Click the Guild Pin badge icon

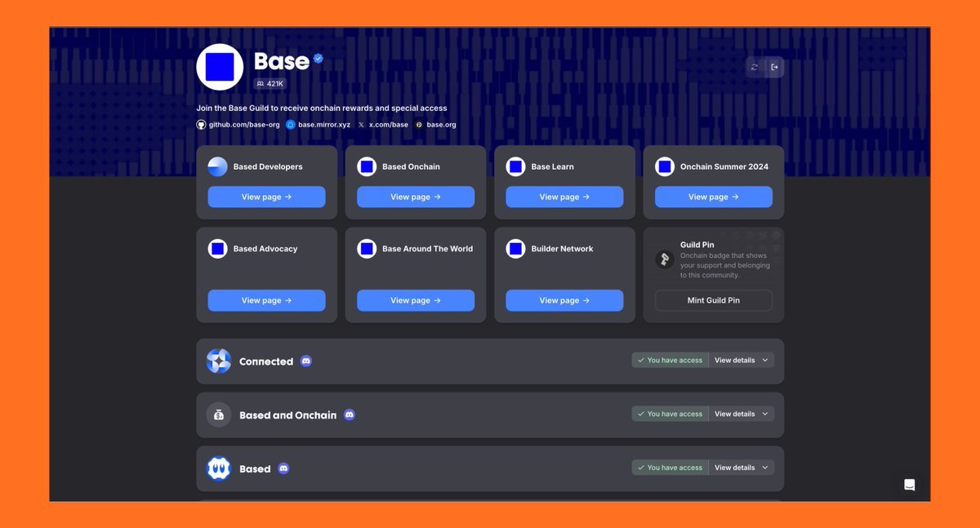(x=665, y=259)
